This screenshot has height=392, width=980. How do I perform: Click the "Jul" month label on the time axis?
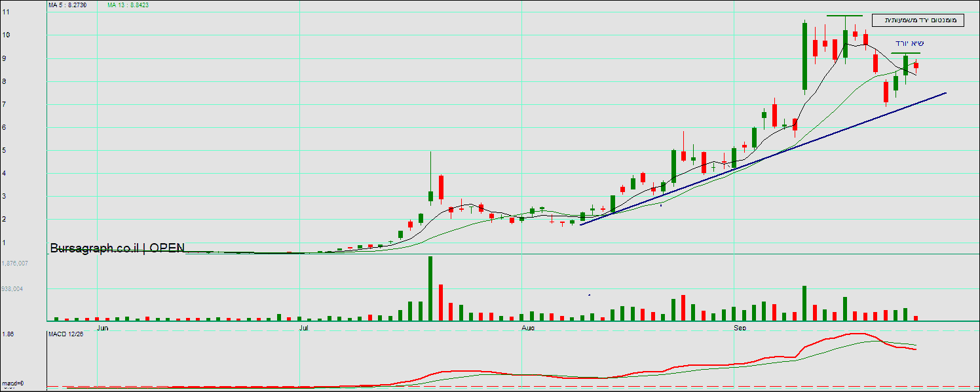click(304, 326)
